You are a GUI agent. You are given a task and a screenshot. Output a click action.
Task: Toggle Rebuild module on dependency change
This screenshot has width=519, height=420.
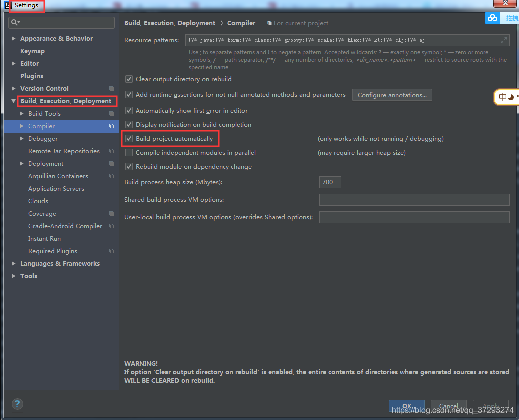coord(129,167)
